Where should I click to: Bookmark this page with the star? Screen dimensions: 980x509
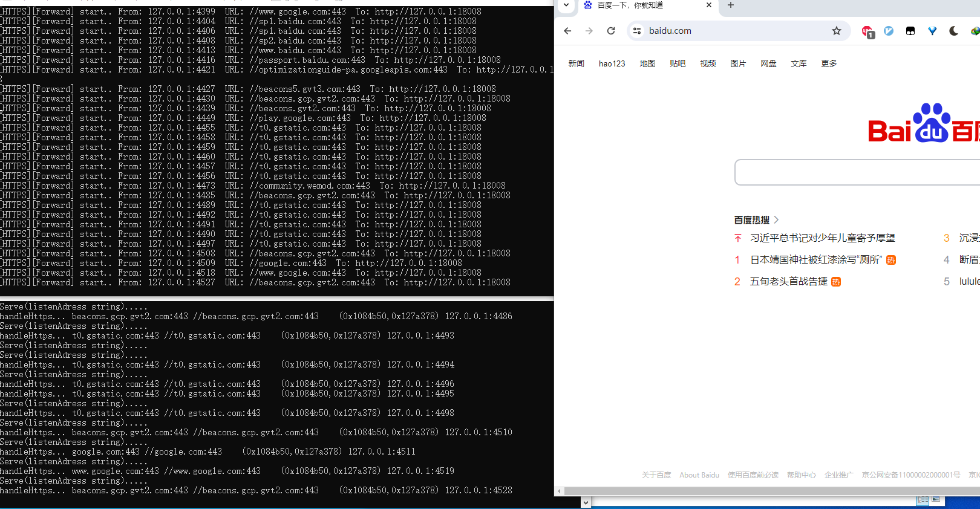click(837, 31)
